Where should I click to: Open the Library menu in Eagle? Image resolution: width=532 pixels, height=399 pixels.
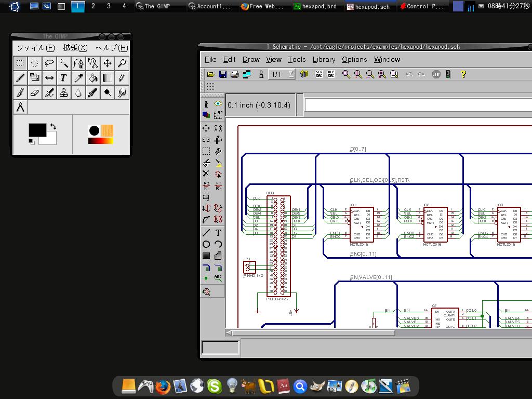pos(324,59)
